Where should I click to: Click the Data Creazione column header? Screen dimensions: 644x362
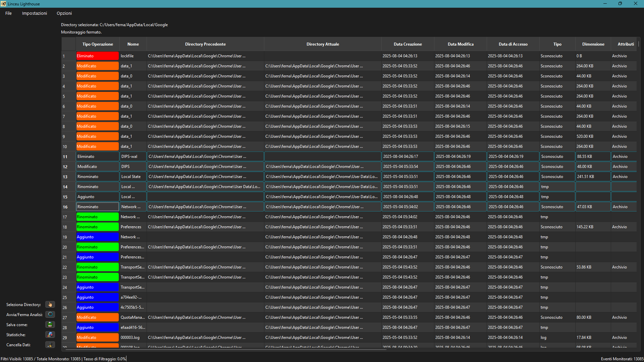(408, 44)
